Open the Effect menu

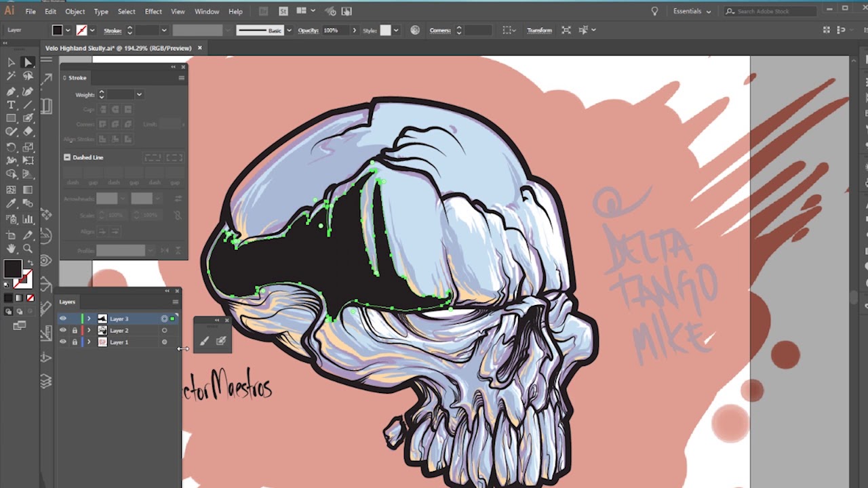tap(153, 12)
